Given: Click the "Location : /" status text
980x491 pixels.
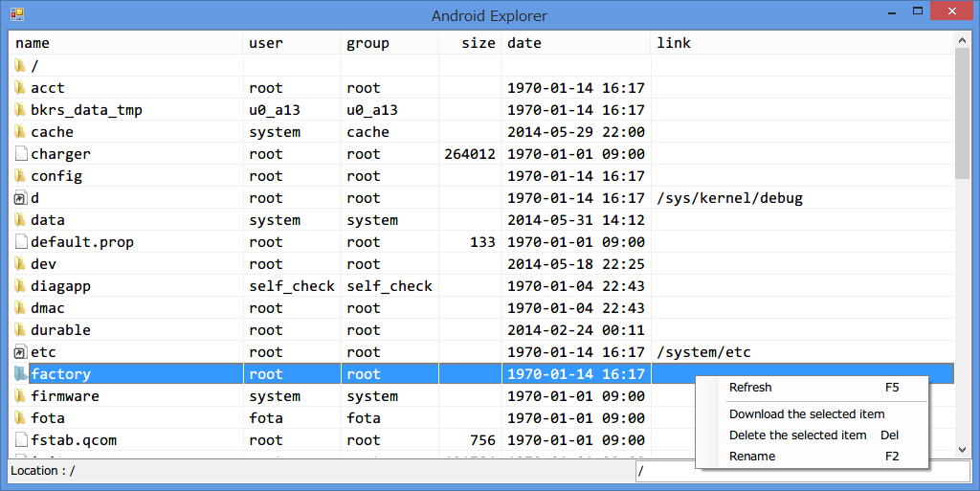Looking at the screenshot, I should pyautogui.click(x=42, y=471).
